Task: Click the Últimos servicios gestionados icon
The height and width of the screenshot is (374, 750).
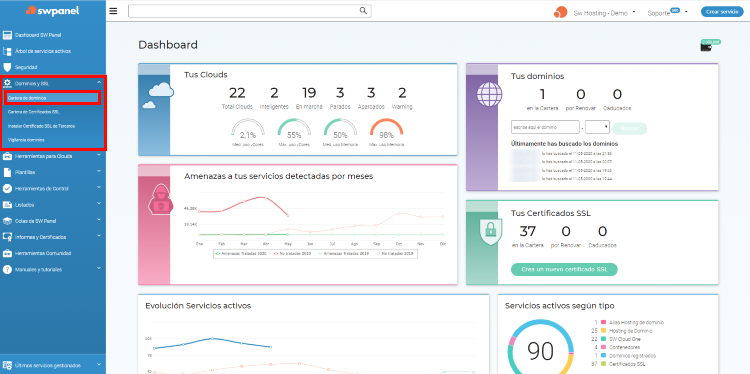Action: [x=7, y=365]
